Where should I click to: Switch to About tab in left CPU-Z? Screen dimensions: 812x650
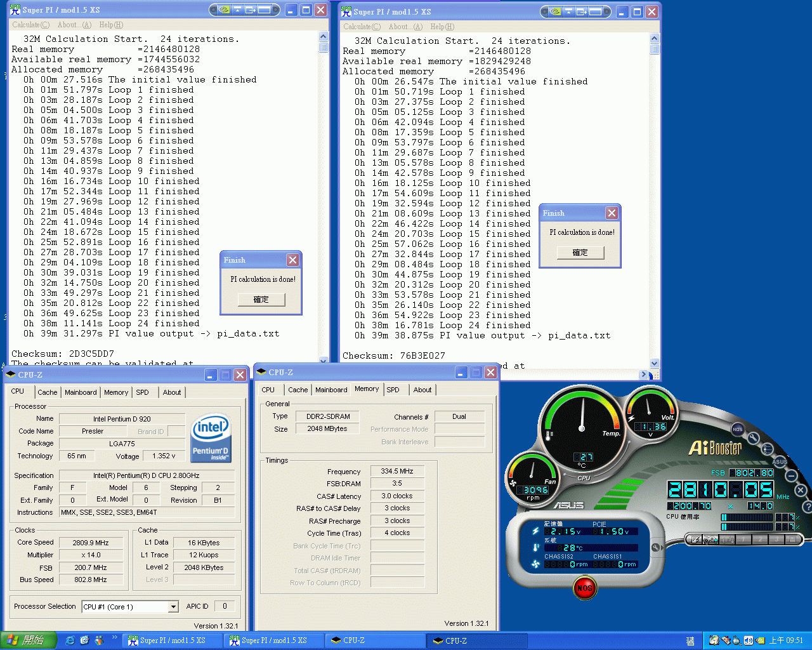pos(172,392)
